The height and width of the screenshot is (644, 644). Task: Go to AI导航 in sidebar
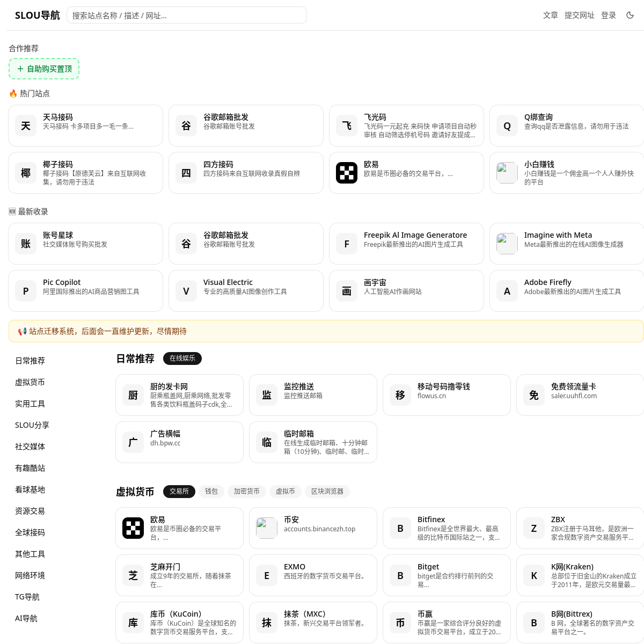(26, 618)
